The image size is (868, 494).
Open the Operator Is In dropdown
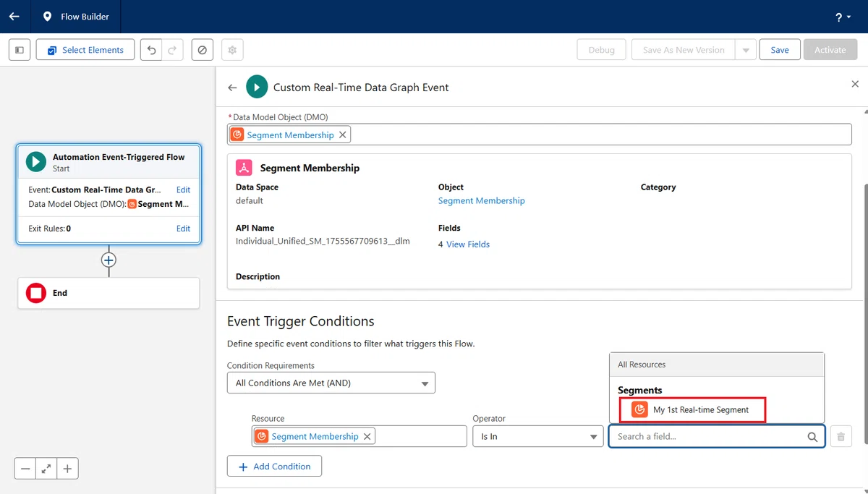click(x=537, y=436)
